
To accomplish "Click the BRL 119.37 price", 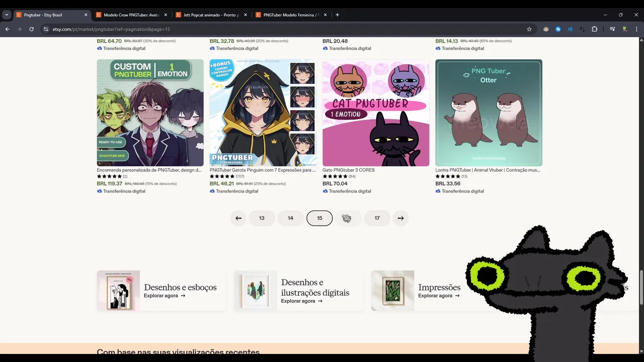I will 110,184.
